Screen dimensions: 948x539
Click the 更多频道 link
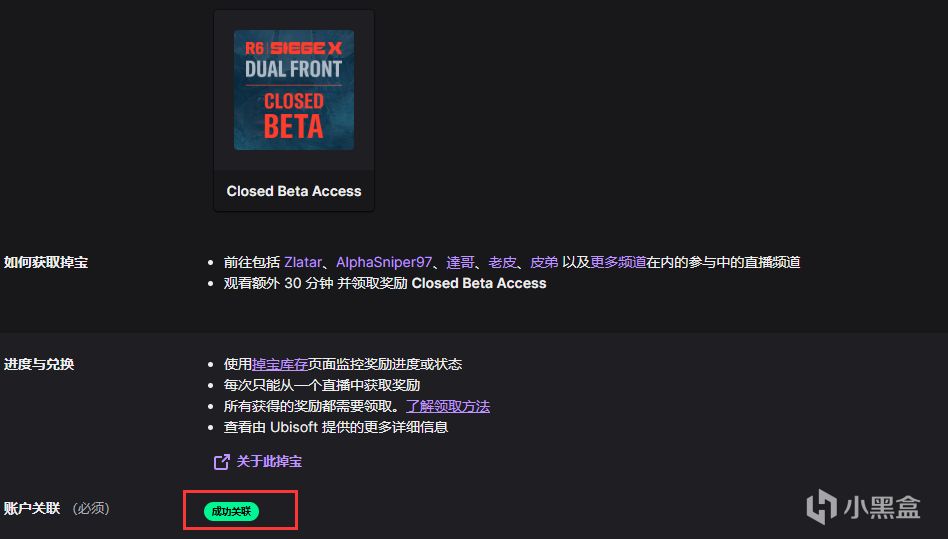point(618,262)
